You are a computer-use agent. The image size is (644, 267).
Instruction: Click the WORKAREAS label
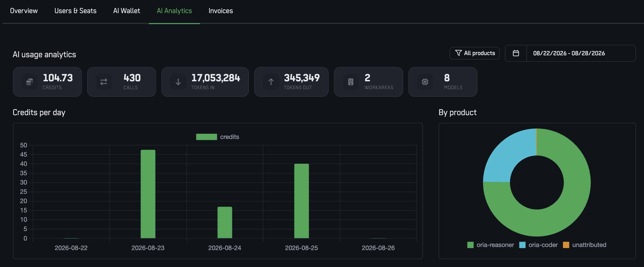point(379,87)
